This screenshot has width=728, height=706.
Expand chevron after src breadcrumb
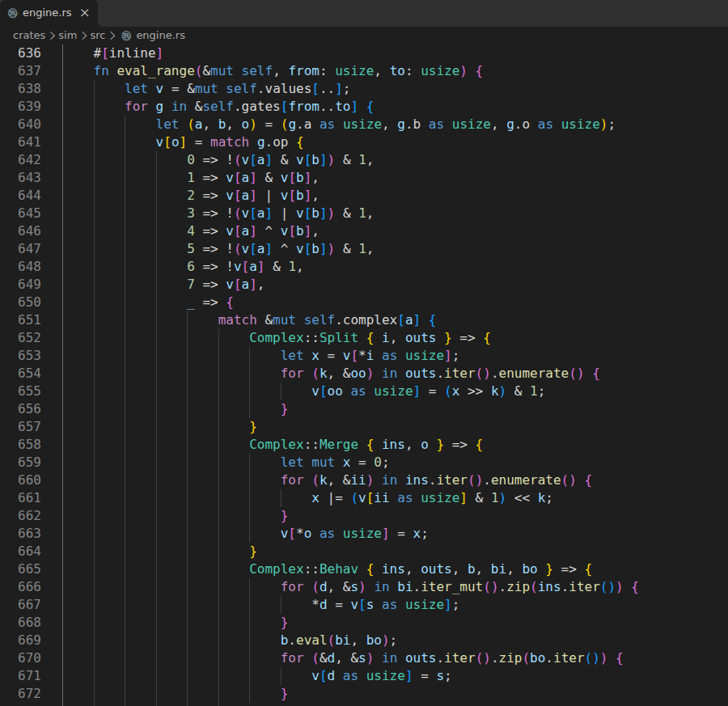(112, 36)
